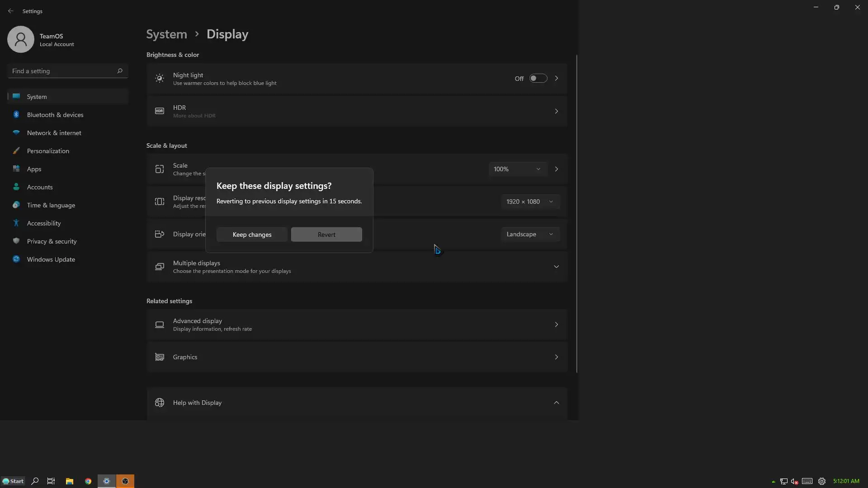868x488 pixels.
Task: Open Windows Update in sidebar
Action: tap(51, 259)
